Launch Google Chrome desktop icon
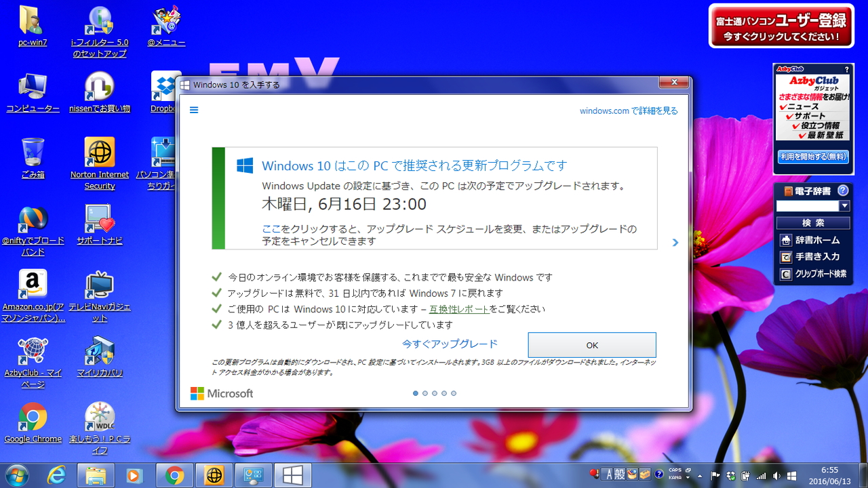Image resolution: width=868 pixels, height=488 pixels. click(x=33, y=417)
